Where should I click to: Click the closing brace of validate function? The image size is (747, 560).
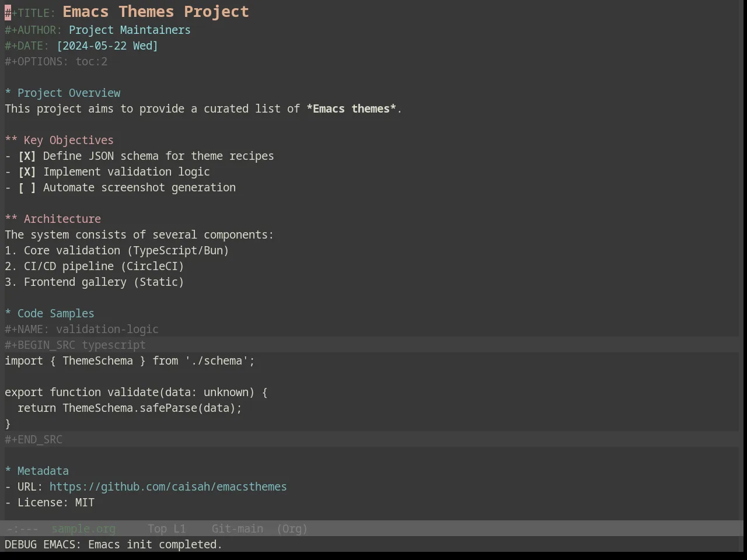point(8,424)
